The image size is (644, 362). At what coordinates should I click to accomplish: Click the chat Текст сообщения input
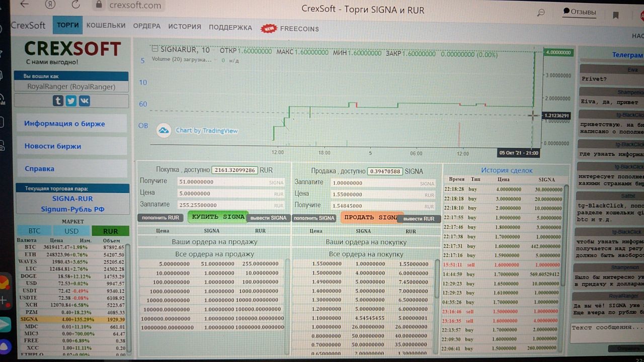(607, 333)
